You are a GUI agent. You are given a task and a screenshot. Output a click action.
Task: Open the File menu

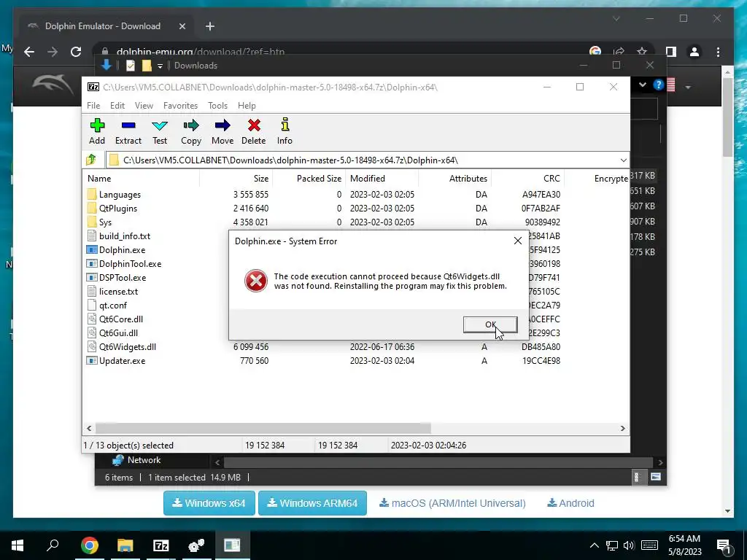coord(93,106)
